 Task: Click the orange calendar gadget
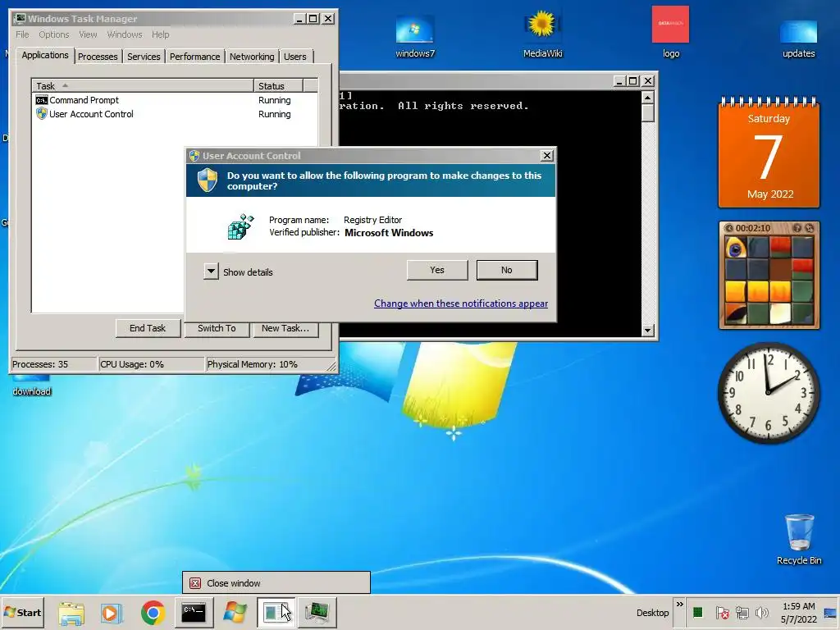point(769,153)
